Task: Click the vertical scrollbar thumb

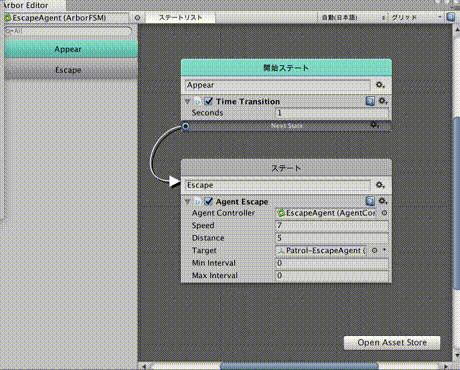Action: point(457,203)
